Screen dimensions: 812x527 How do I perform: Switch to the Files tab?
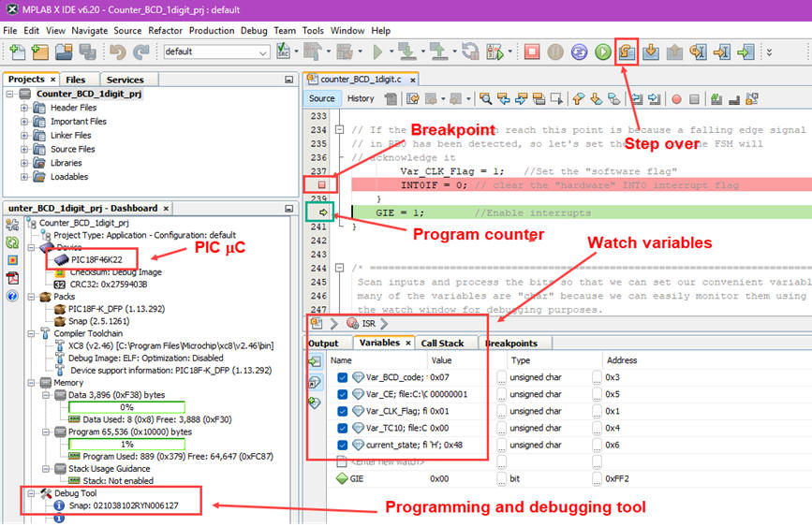coord(76,80)
